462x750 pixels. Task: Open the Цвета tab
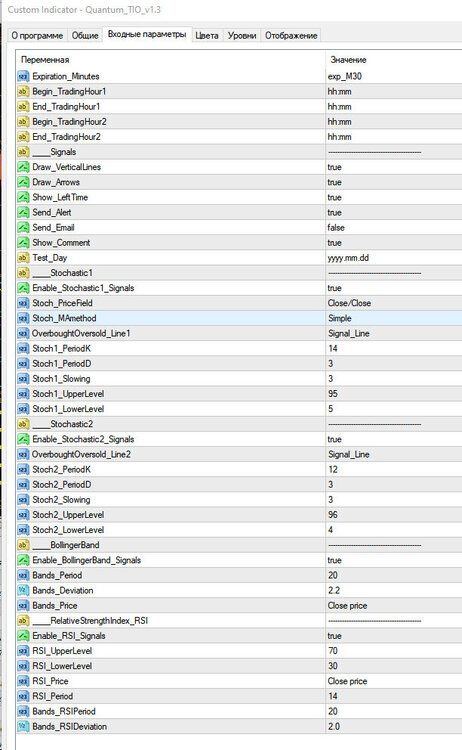pos(207,35)
